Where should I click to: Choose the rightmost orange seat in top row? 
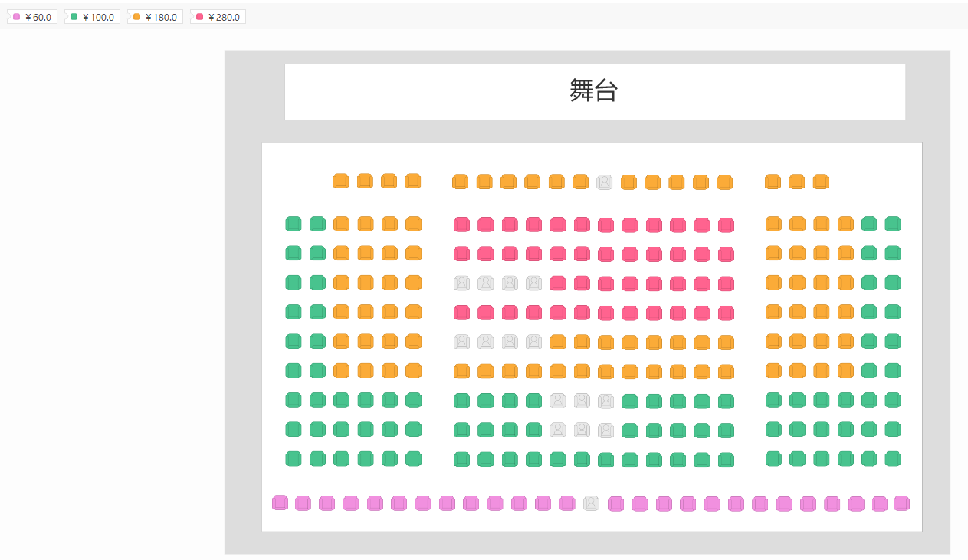tap(820, 182)
